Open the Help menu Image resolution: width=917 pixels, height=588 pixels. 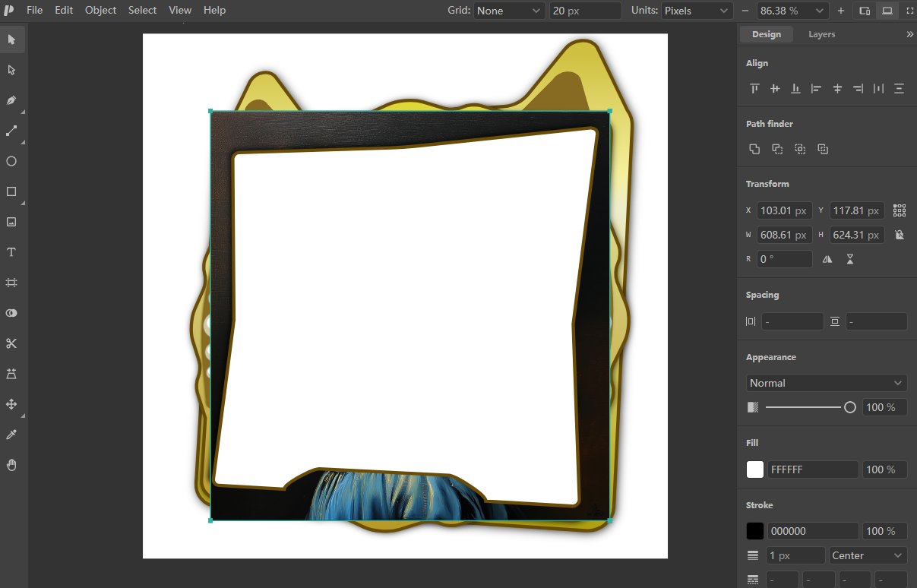pos(215,11)
